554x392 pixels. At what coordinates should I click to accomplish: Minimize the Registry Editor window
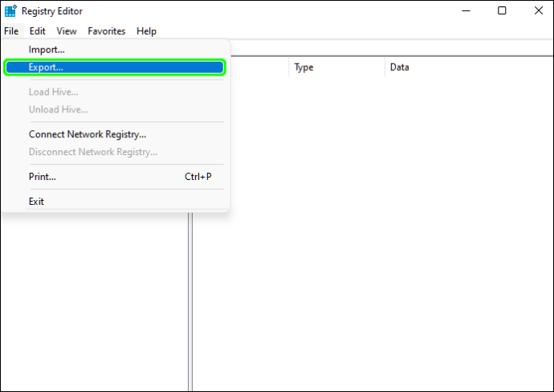466,11
